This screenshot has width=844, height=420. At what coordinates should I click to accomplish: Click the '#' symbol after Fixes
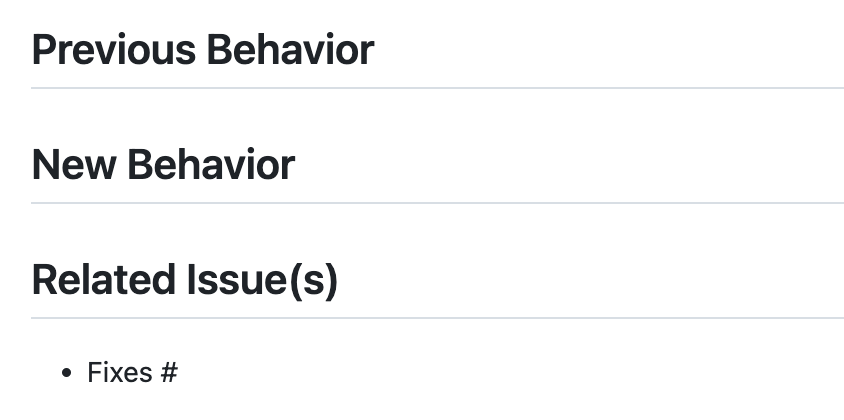coord(168,373)
